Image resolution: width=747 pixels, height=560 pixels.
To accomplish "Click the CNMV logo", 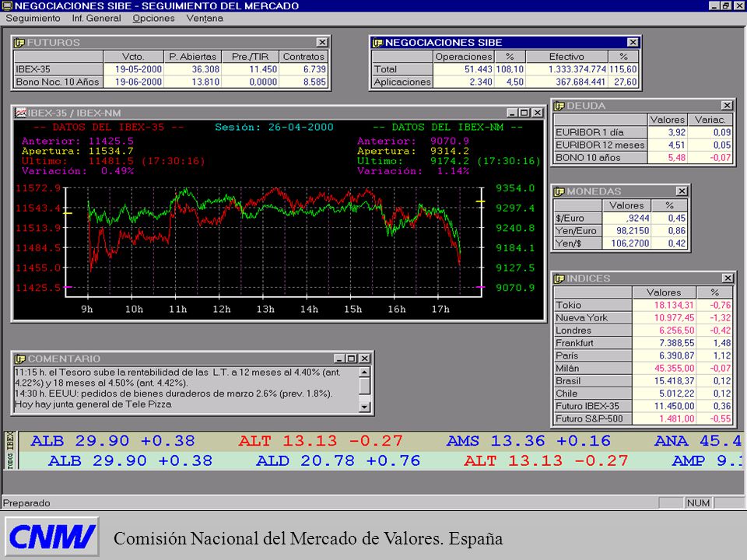I will point(52,537).
